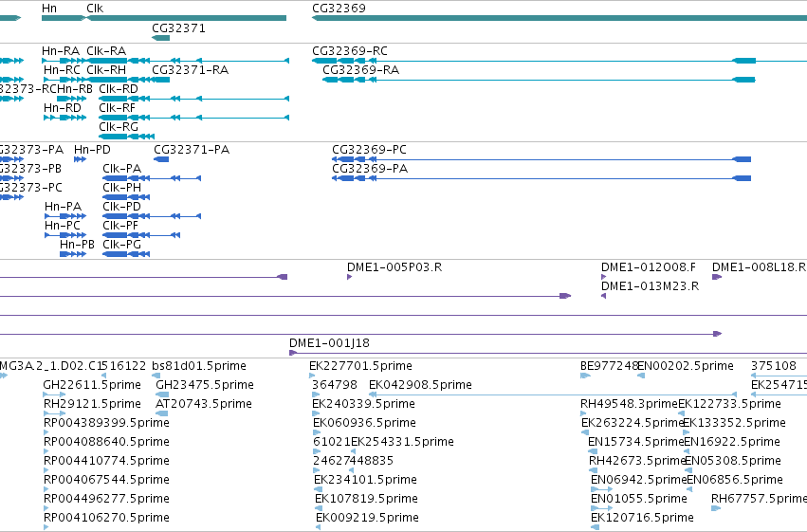Open EST EN00202.5prime
This screenshot has width=807, height=532.
pos(686,366)
